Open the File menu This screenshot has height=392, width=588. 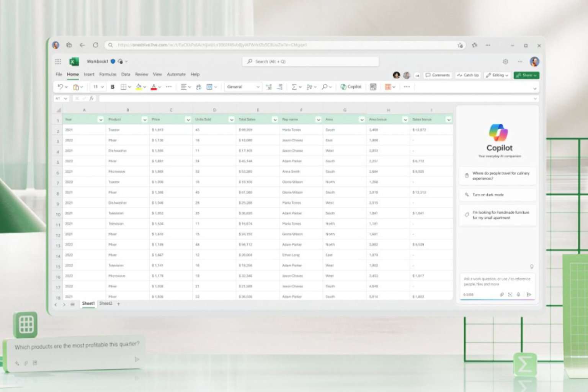pos(59,74)
